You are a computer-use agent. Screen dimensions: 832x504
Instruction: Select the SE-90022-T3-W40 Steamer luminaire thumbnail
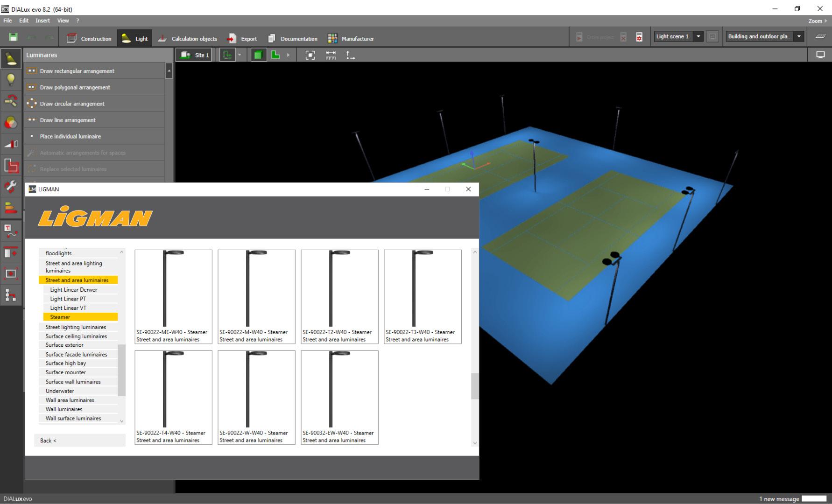(x=423, y=297)
